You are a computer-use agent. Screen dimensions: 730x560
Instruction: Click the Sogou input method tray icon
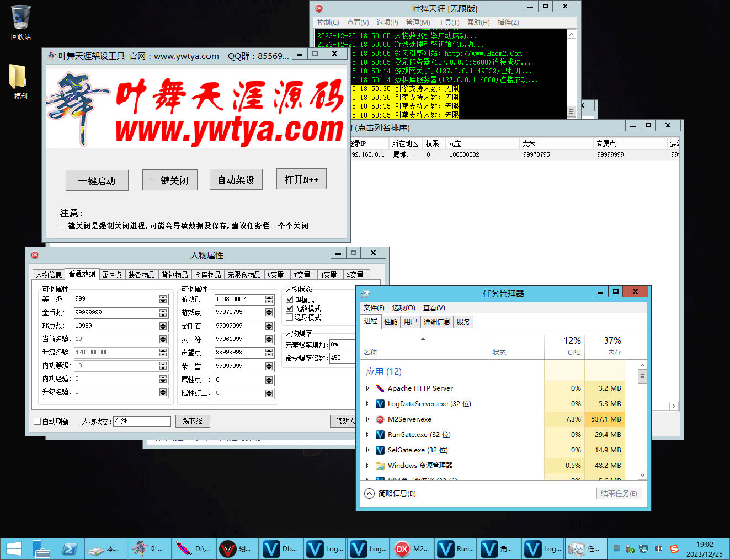point(674,549)
